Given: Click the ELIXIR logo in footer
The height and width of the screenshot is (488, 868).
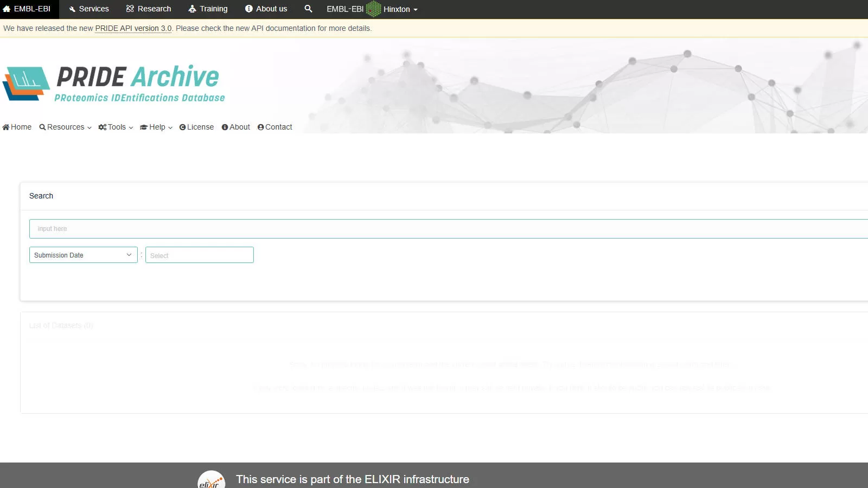Looking at the screenshot, I should pyautogui.click(x=212, y=479).
